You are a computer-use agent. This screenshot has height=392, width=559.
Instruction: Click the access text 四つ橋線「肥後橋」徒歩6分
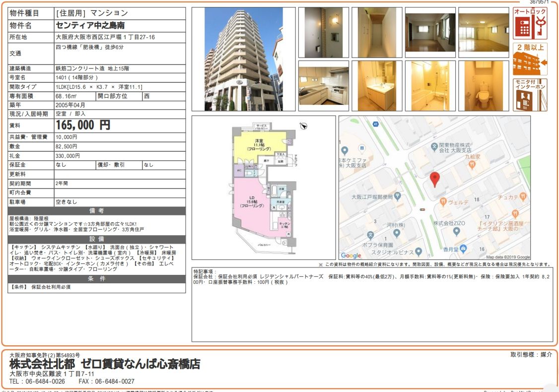(x=89, y=47)
